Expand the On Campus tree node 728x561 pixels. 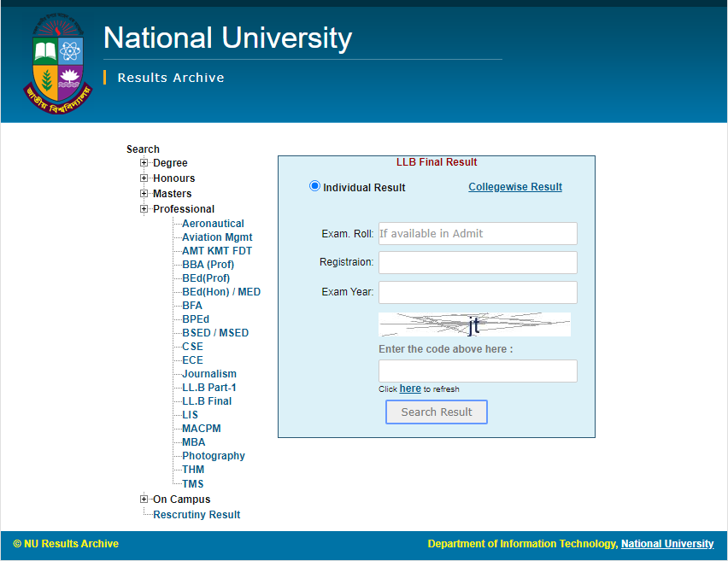click(144, 500)
